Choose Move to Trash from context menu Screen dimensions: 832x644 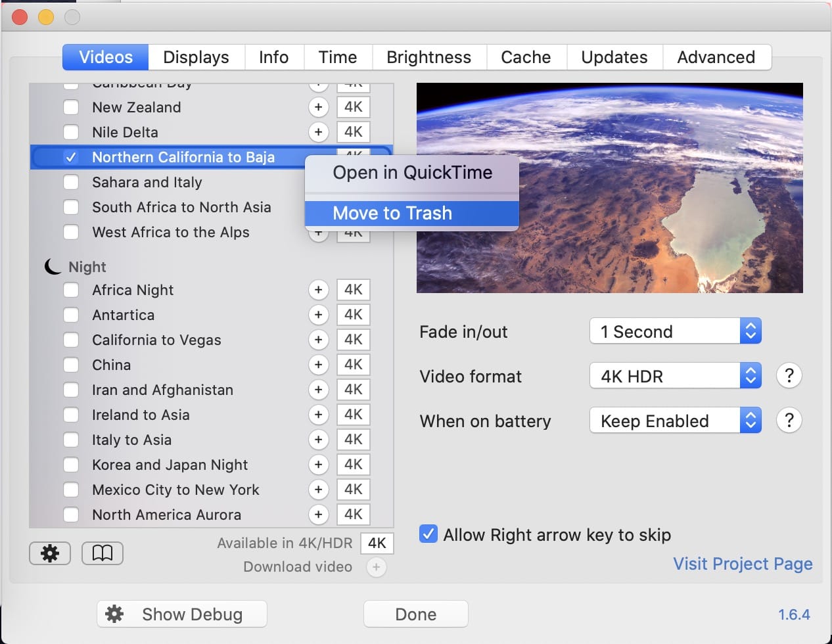click(412, 213)
